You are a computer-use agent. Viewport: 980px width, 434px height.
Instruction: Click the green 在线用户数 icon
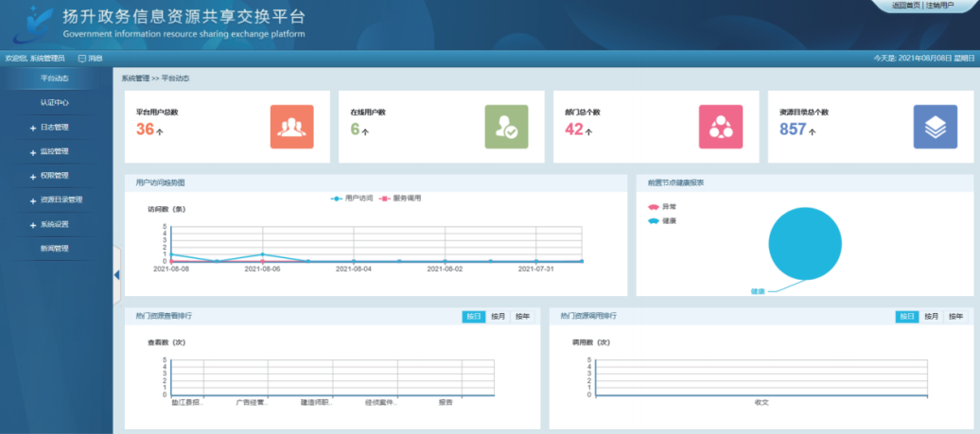click(506, 127)
